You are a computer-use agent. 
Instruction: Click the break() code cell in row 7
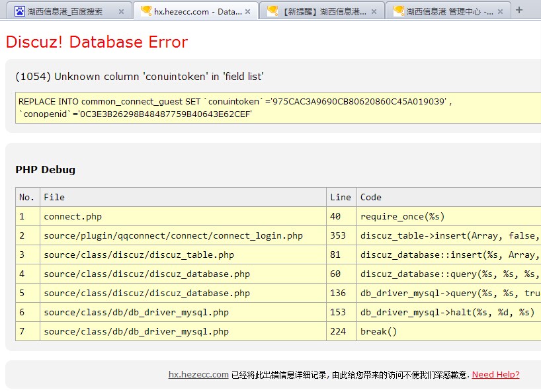(x=379, y=331)
